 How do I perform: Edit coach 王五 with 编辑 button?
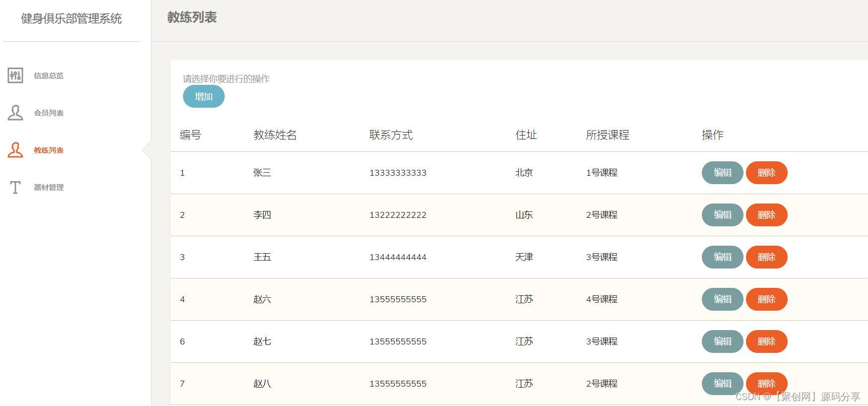[723, 257]
